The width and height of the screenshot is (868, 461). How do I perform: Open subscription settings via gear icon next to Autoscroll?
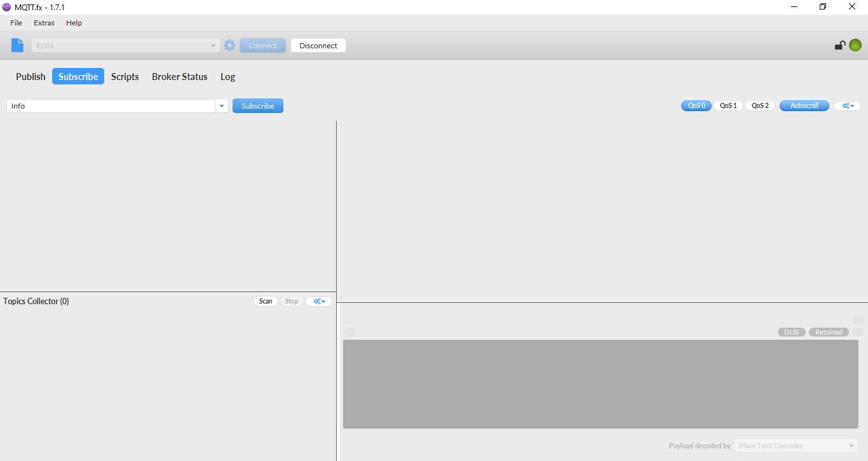click(847, 105)
